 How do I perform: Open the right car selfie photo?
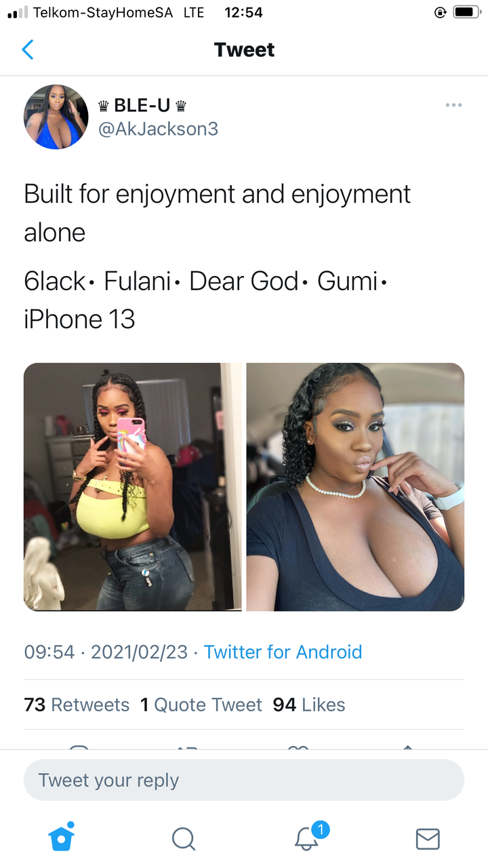pos(355,487)
